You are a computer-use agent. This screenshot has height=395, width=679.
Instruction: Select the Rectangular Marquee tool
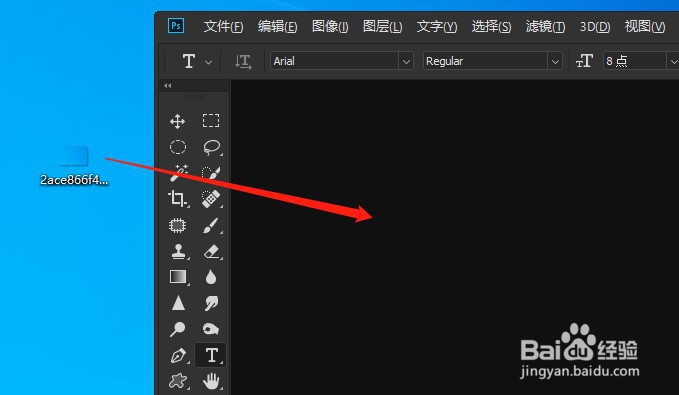pyautogui.click(x=211, y=120)
